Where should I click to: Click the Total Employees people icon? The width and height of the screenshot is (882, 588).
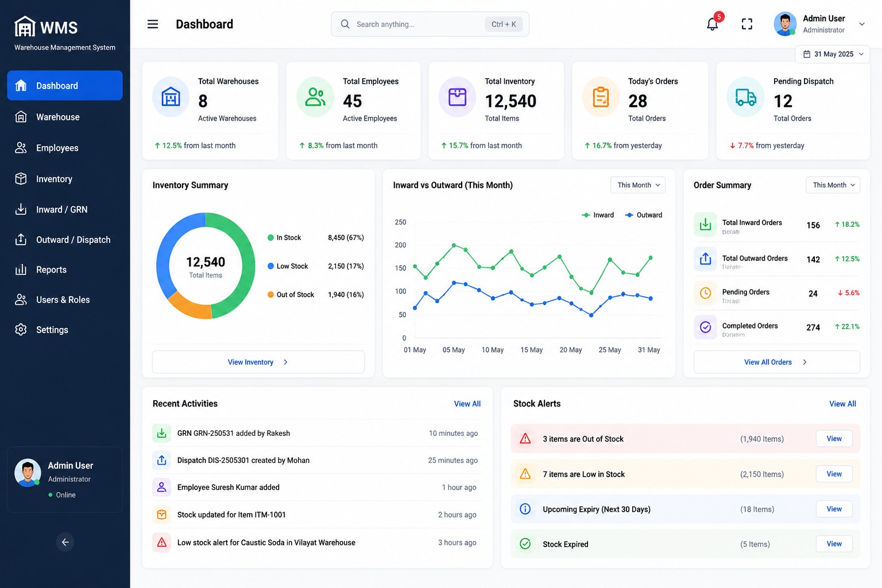pos(315,97)
